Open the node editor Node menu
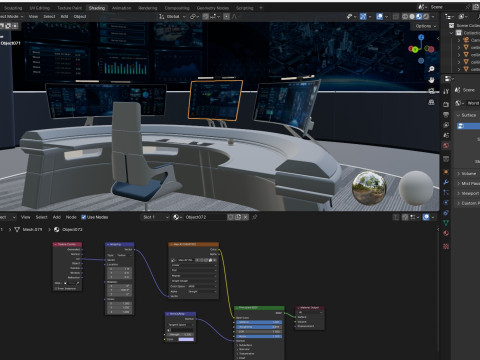This screenshot has height=360, width=480. (x=71, y=217)
